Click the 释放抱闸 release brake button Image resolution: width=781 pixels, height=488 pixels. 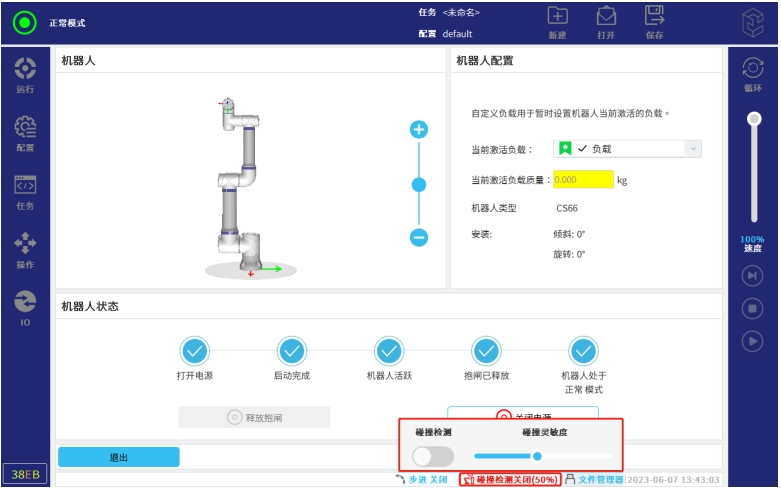coord(254,417)
